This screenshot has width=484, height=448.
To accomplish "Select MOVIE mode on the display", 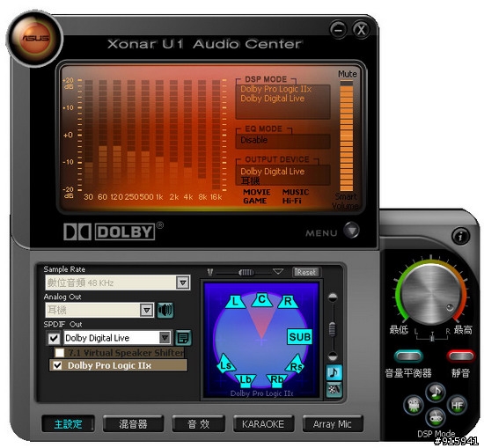I will click(256, 192).
